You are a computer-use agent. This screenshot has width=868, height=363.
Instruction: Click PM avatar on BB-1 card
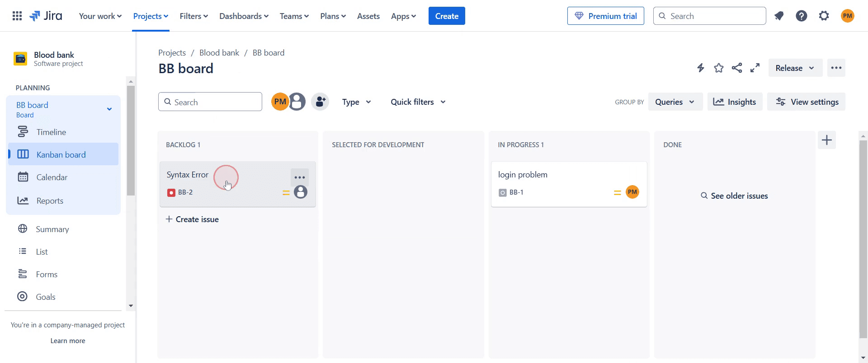pos(632,192)
